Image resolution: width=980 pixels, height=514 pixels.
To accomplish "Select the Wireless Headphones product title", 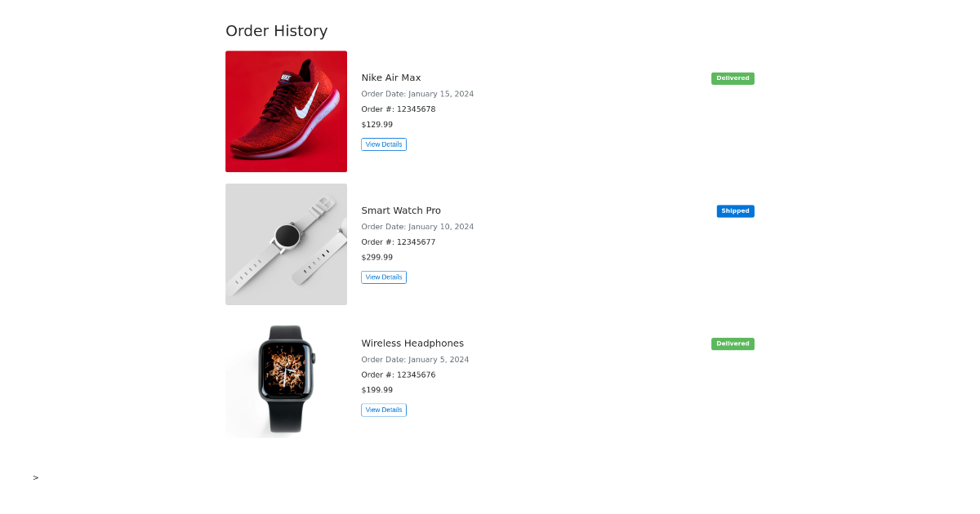I will [412, 343].
